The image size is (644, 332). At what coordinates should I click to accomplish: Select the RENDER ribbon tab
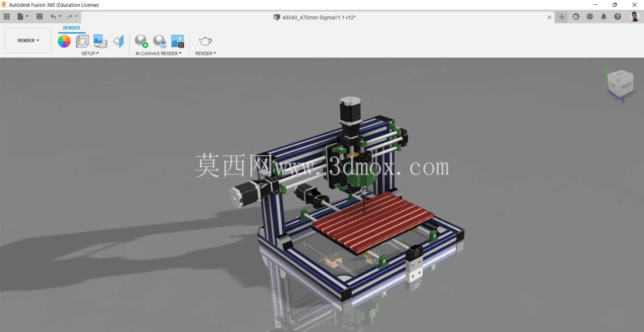72,28
